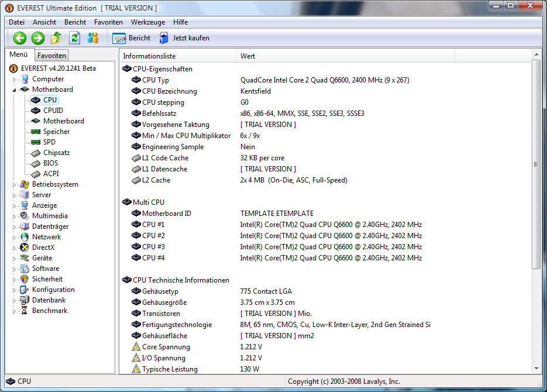Expand the Geräte node arrow

[x=14, y=259]
